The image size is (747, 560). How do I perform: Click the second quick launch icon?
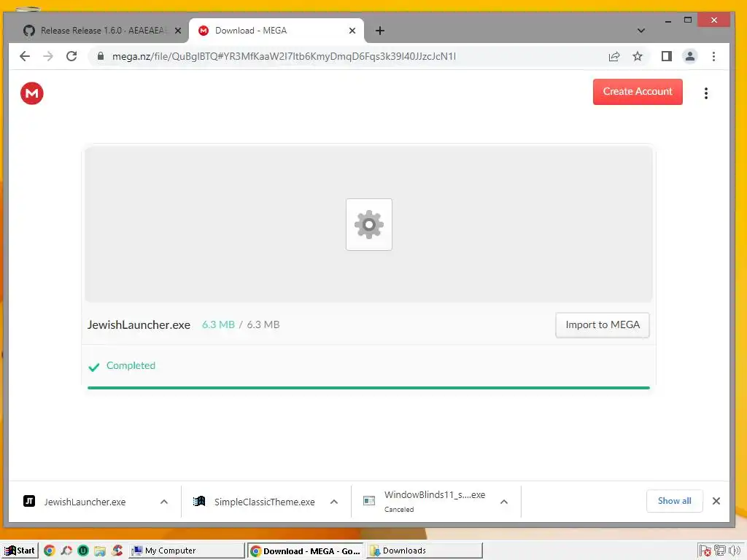tap(66, 551)
